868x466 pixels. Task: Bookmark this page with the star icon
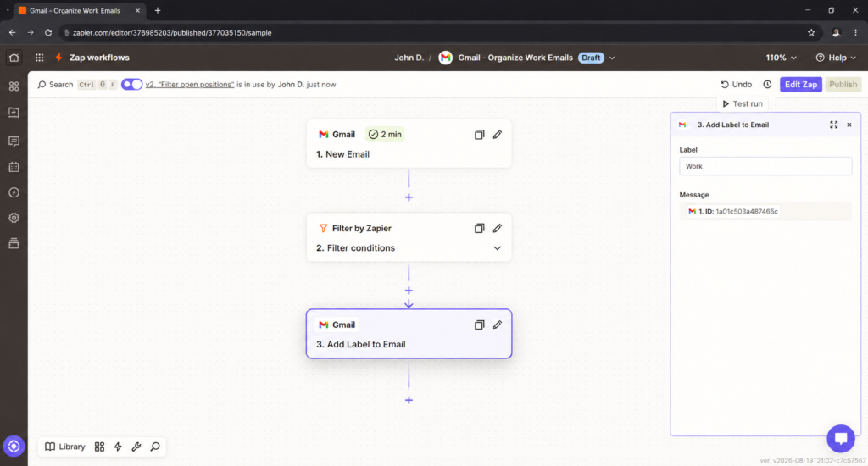click(x=811, y=33)
